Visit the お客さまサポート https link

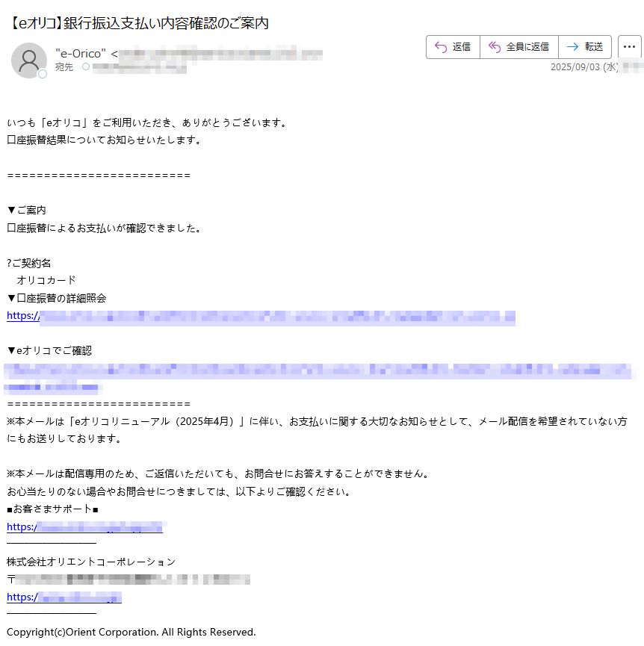[x=85, y=527]
